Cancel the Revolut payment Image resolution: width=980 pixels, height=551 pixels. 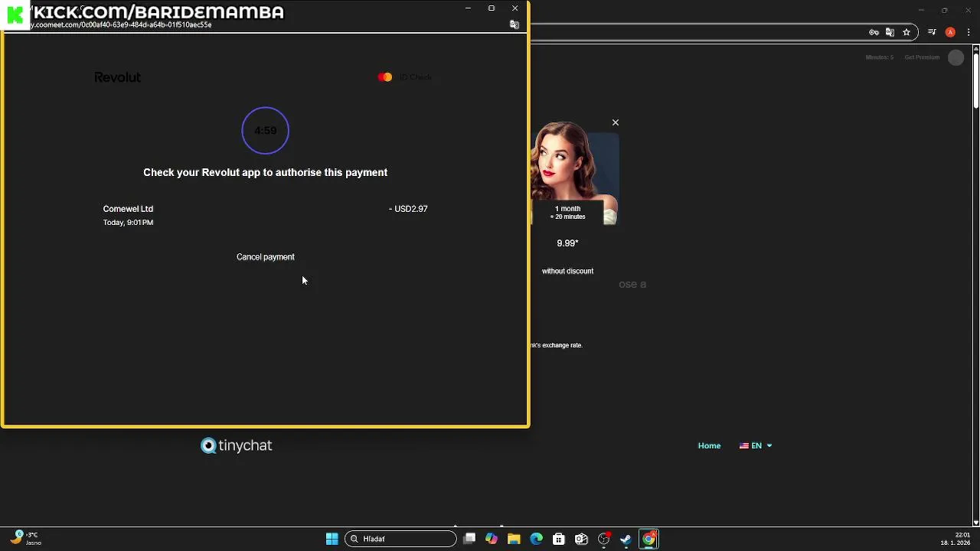click(x=265, y=257)
